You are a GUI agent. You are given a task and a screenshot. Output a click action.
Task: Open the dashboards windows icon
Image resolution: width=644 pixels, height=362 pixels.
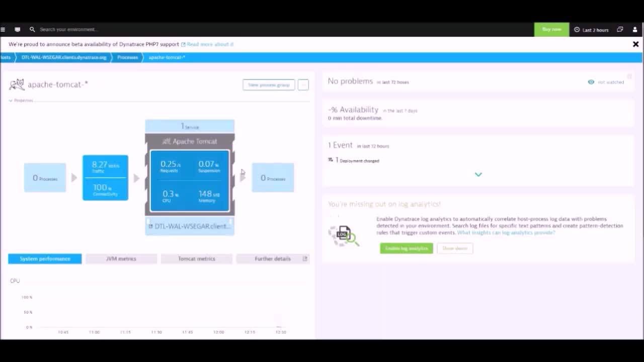coord(620,30)
